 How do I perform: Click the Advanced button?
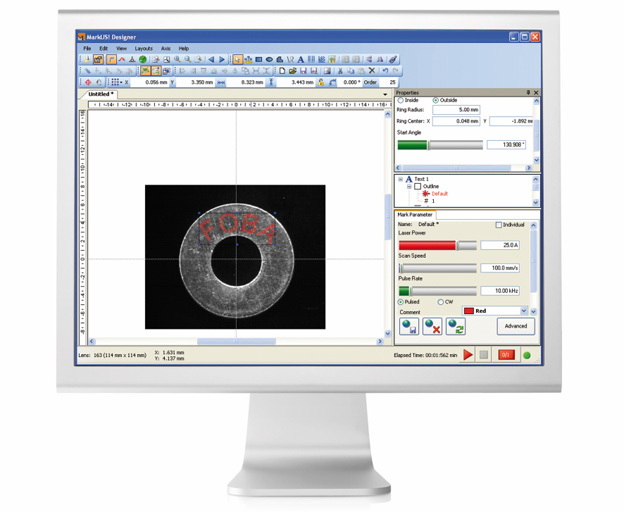click(x=515, y=326)
